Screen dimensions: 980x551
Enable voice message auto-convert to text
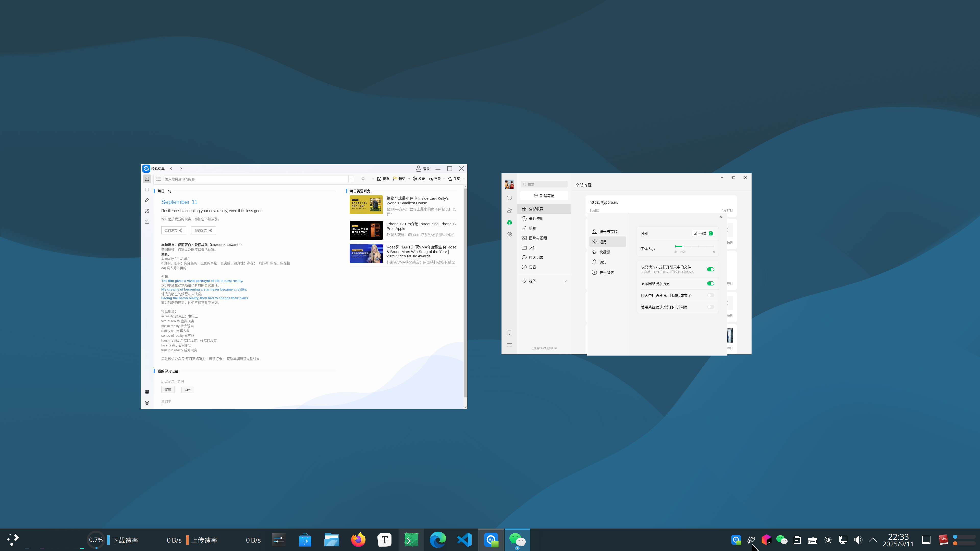click(x=710, y=295)
